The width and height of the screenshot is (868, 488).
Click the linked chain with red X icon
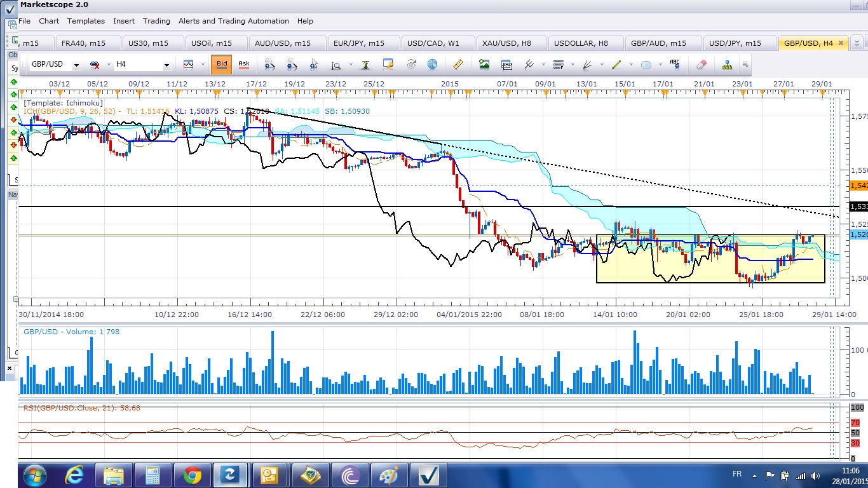95,65
